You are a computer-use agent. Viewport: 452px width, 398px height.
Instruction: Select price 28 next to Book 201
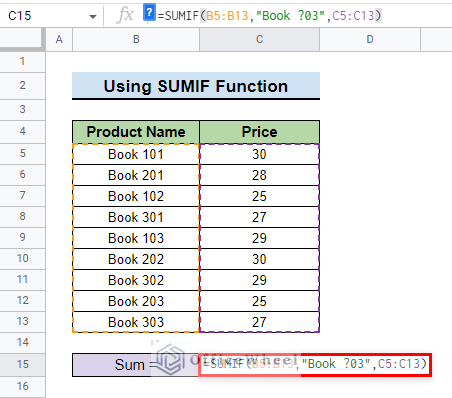coord(259,175)
